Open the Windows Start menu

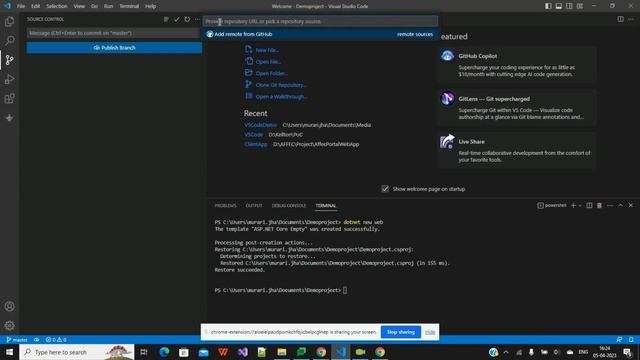[9, 352]
